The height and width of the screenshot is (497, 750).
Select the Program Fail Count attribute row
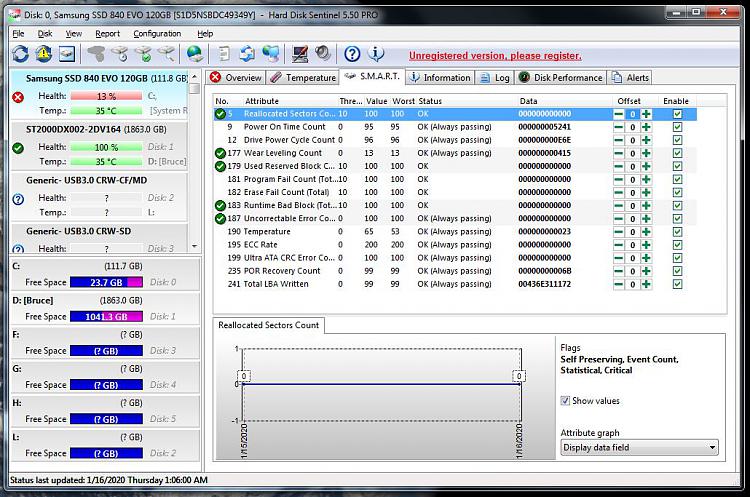(x=454, y=179)
